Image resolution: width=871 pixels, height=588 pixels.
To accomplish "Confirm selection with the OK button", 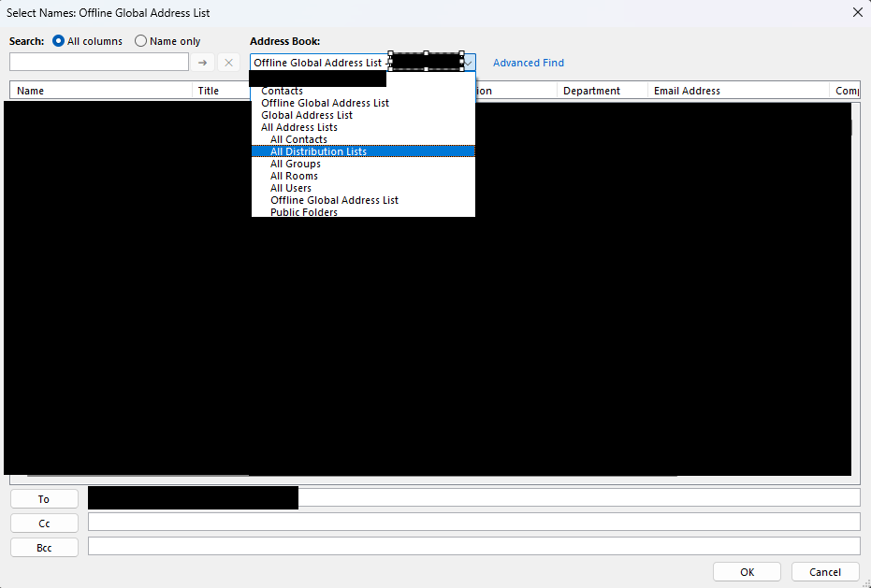I will (747, 571).
